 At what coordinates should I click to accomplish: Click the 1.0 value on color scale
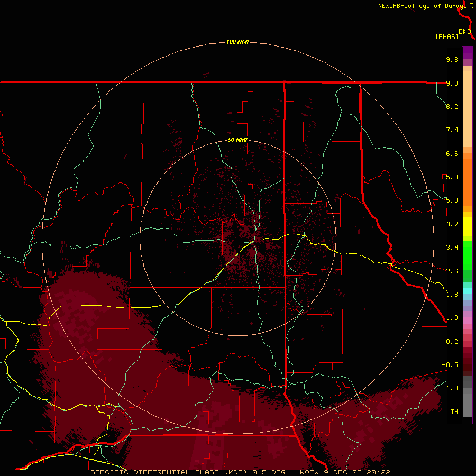tap(452, 318)
